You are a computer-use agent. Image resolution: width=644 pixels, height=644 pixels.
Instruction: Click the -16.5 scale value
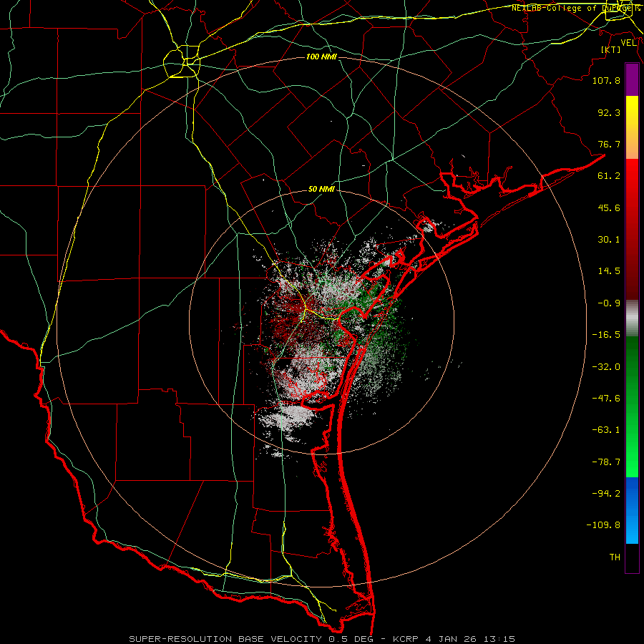point(606,335)
